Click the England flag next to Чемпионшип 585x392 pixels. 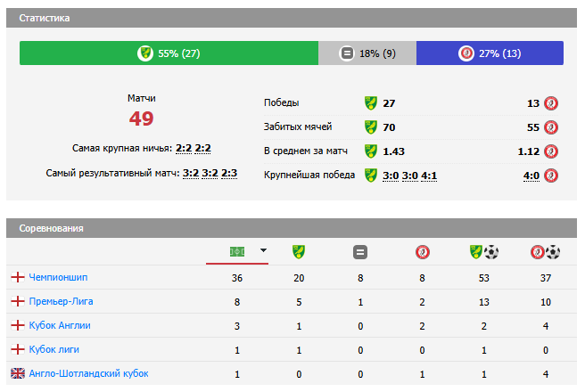(17, 277)
